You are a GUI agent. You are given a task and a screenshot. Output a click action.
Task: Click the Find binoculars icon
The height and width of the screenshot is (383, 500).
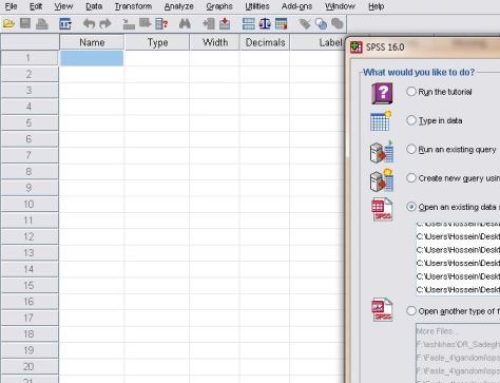(x=184, y=24)
